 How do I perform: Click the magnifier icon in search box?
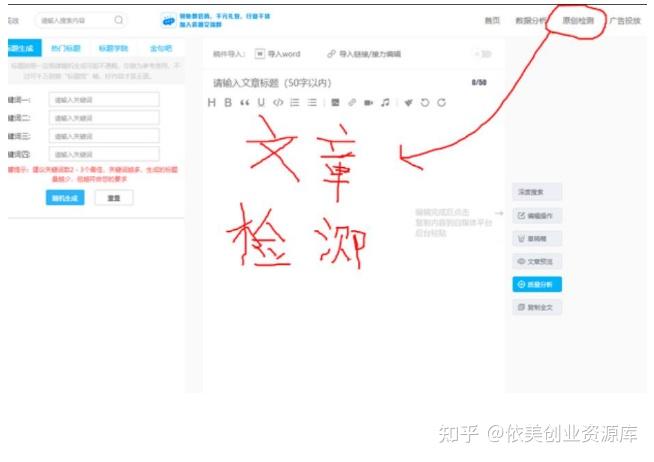118,20
